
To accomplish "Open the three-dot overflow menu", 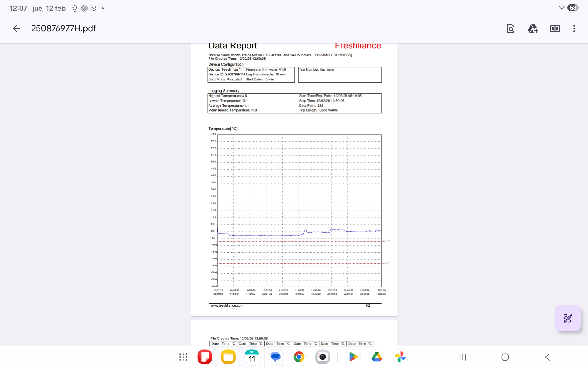I will point(574,29).
